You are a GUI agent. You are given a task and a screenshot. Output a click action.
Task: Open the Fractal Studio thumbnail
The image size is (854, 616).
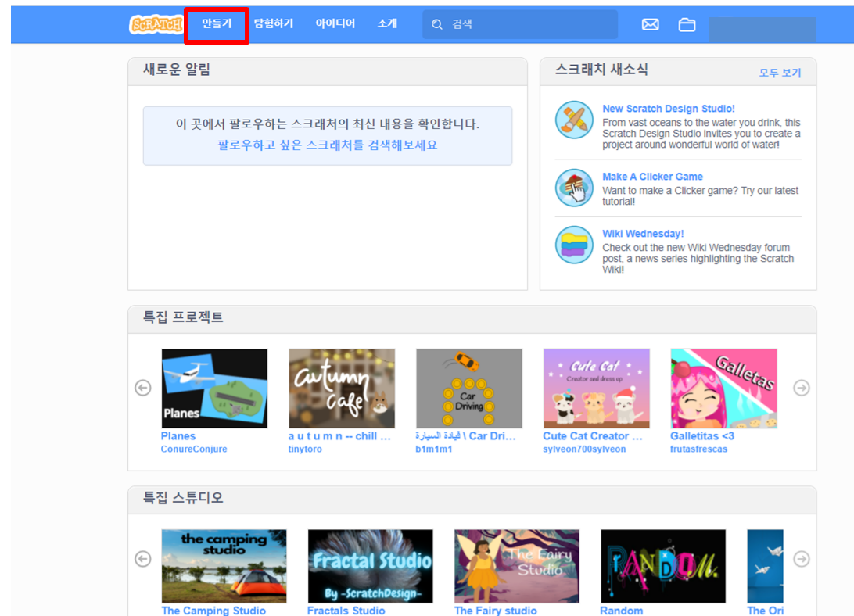[x=371, y=566]
